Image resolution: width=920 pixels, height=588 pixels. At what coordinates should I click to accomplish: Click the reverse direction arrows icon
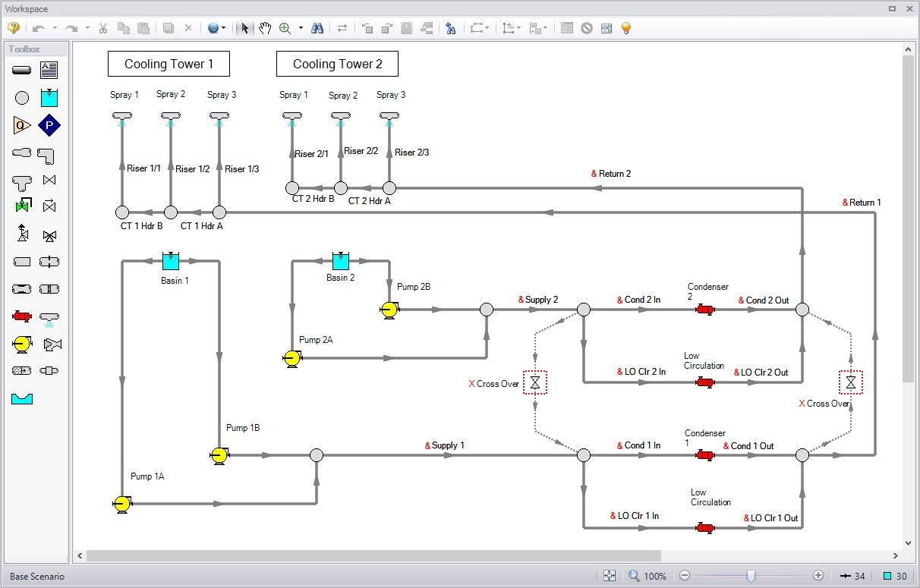coord(342,28)
